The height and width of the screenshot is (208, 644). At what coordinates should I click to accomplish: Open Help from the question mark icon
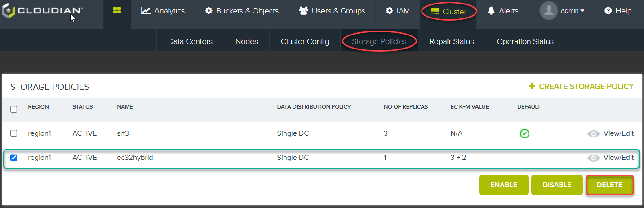(608, 11)
